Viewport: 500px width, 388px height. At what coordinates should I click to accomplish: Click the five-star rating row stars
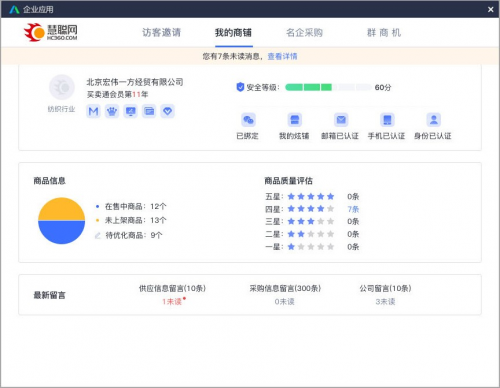tap(311, 196)
